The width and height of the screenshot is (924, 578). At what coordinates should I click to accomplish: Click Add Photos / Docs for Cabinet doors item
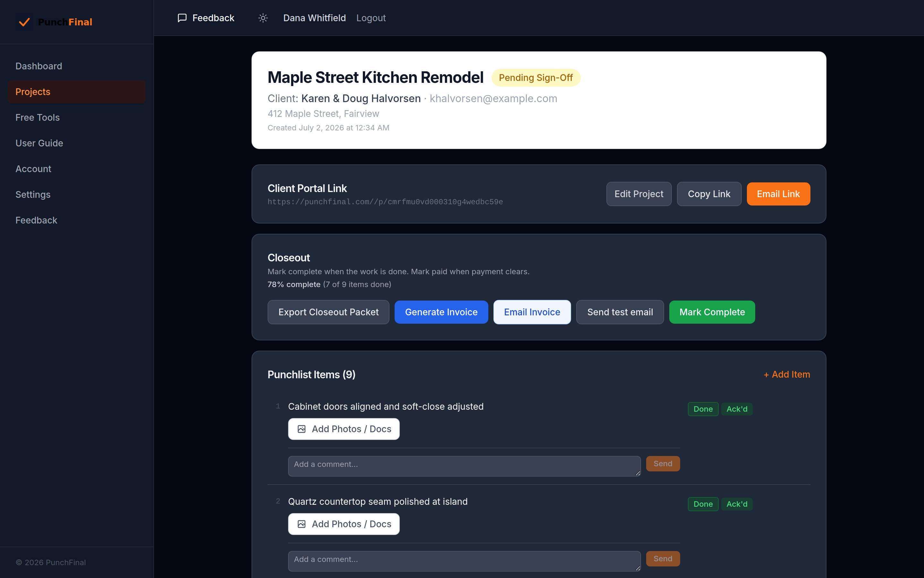[344, 429]
